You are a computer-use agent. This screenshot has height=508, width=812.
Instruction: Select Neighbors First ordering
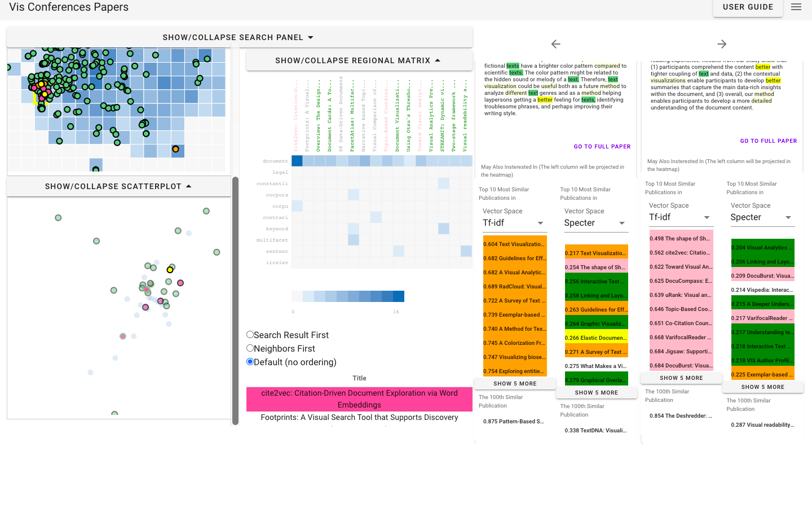coord(250,348)
